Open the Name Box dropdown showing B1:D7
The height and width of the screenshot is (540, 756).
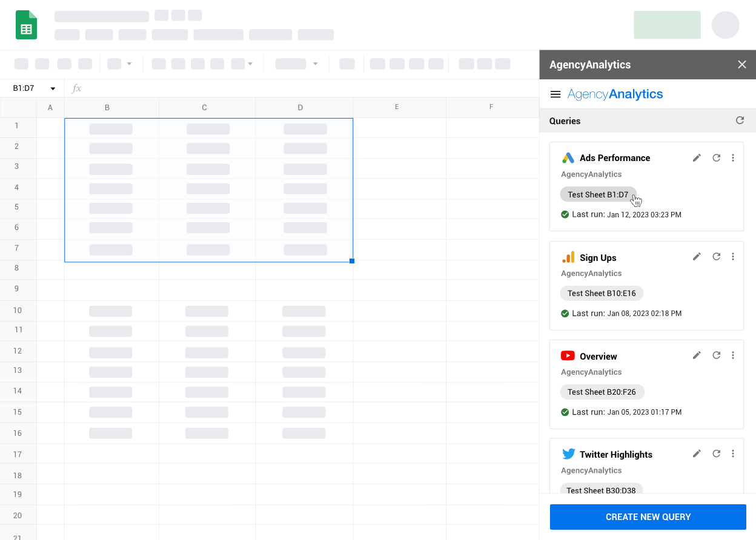pyautogui.click(x=53, y=88)
